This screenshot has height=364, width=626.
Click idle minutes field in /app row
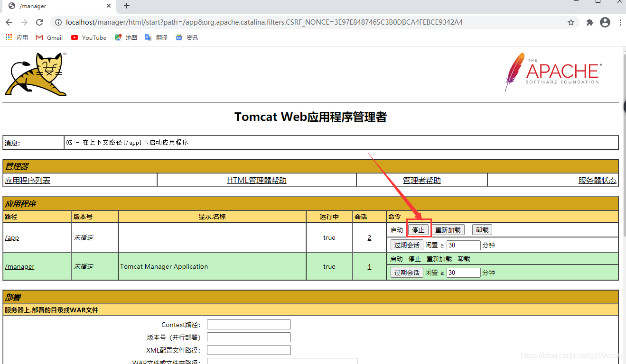[464, 245]
